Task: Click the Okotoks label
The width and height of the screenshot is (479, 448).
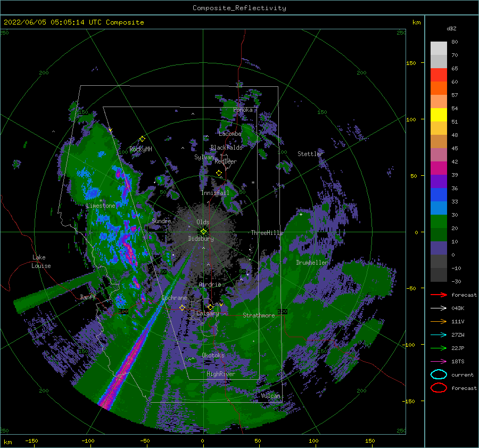Action: tap(213, 355)
